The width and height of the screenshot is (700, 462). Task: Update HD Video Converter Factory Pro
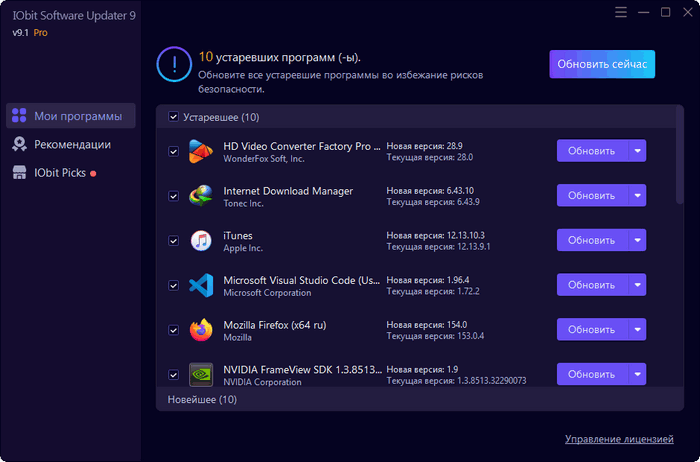tap(592, 151)
